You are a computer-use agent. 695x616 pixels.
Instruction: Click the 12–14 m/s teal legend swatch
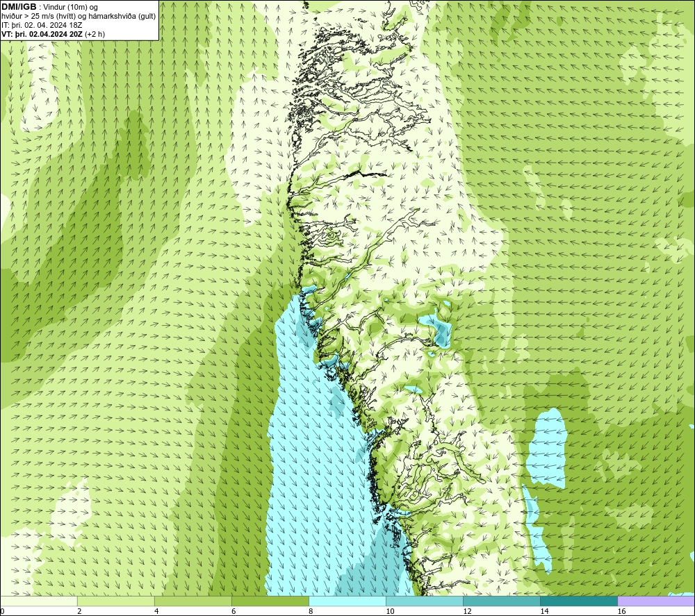tap(501, 601)
